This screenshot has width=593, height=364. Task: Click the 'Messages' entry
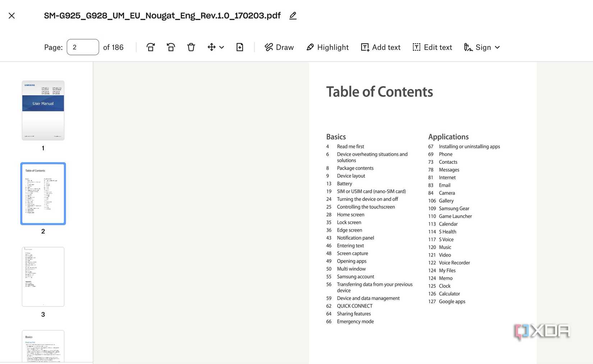449,170
